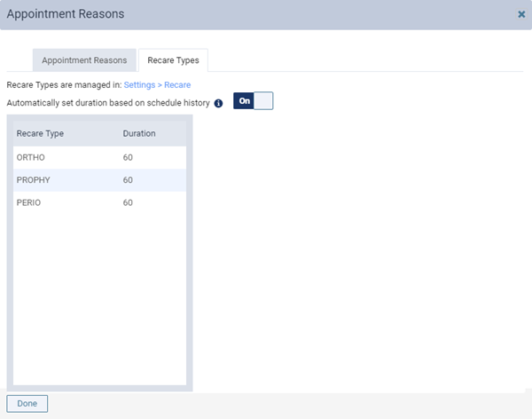Screen dimensions: 532x419
Task: Click the Duration column header
Action: (x=139, y=133)
